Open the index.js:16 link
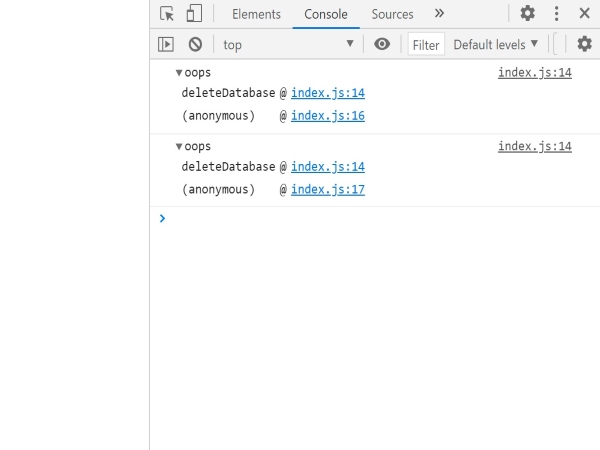Screen dimensions: 600x450 coord(328,116)
